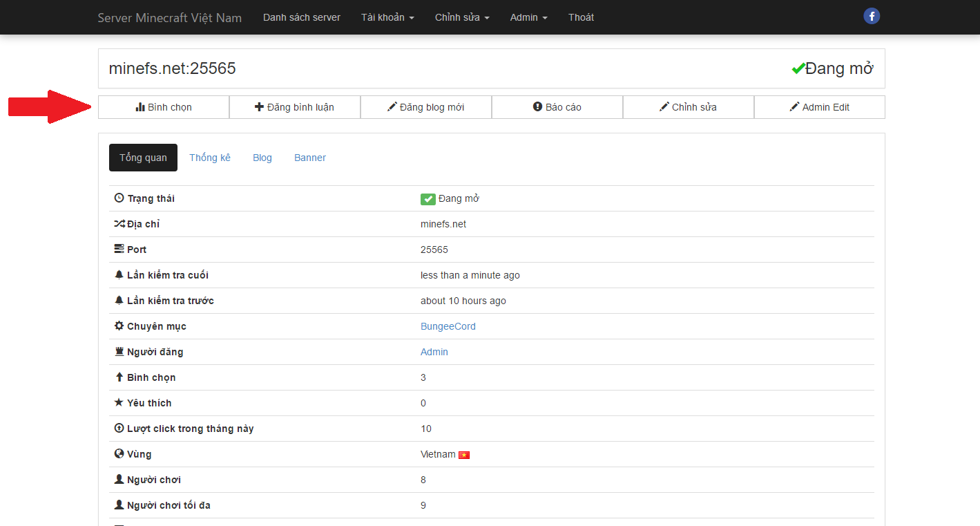Click the minefs.net:25565 server title

(x=173, y=68)
